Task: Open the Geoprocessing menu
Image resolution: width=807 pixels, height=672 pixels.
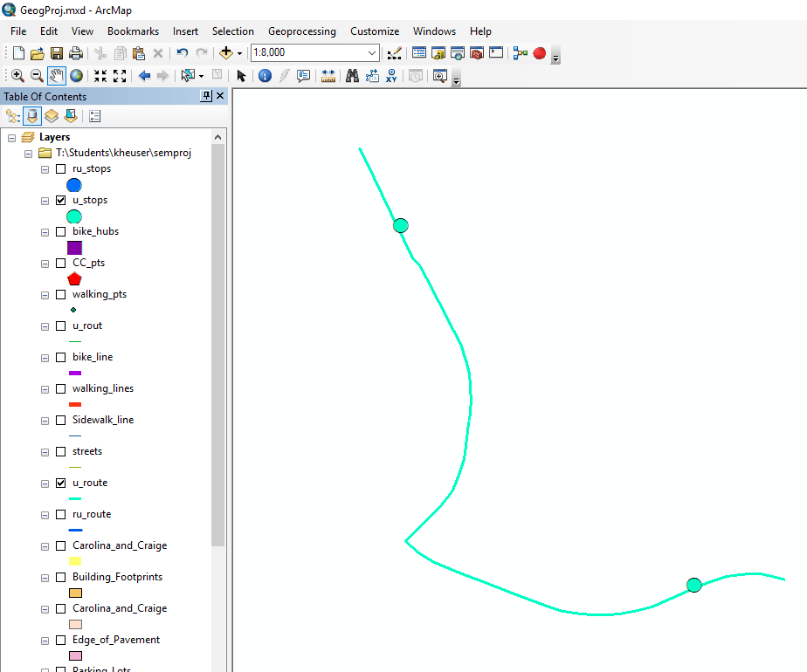Action: (301, 31)
